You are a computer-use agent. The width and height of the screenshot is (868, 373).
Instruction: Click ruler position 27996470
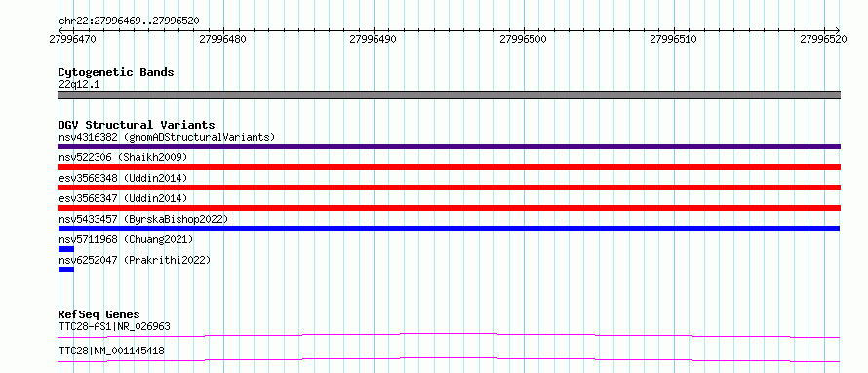[x=73, y=39]
